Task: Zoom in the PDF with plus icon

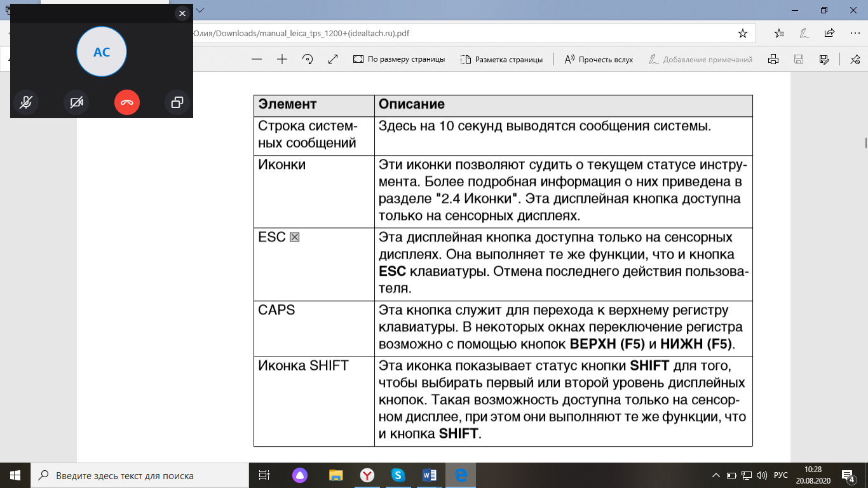Action: pos(282,59)
